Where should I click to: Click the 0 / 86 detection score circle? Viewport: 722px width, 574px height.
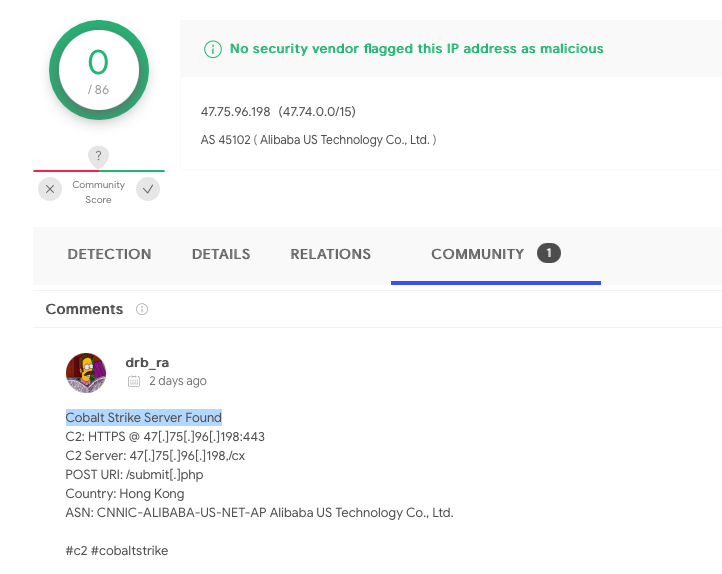99,70
